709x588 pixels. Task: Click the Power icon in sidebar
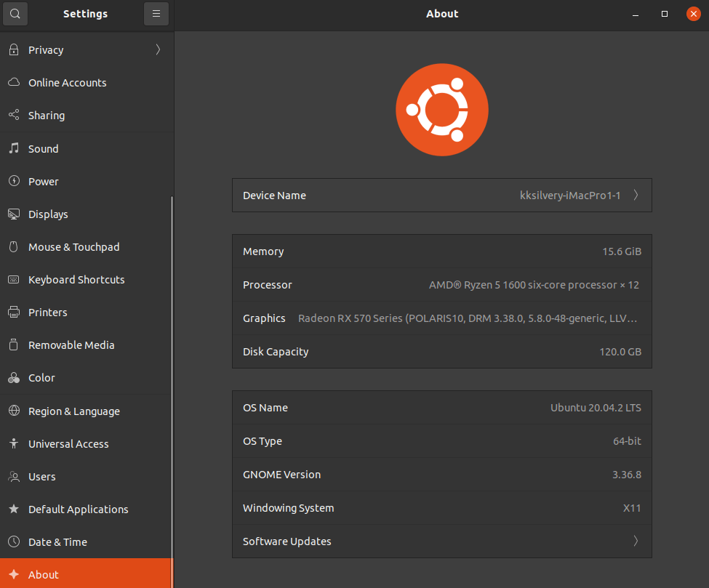[14, 181]
